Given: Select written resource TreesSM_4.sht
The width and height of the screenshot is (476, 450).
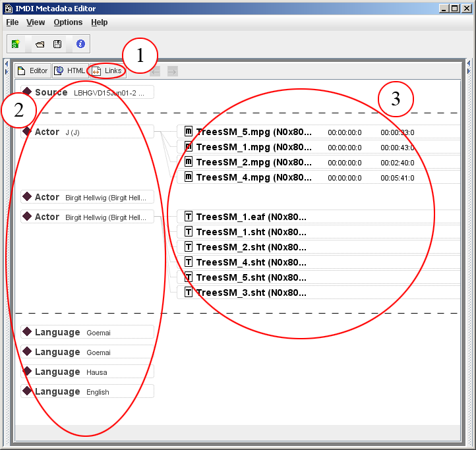Looking at the screenshot, I should [x=318, y=262].
